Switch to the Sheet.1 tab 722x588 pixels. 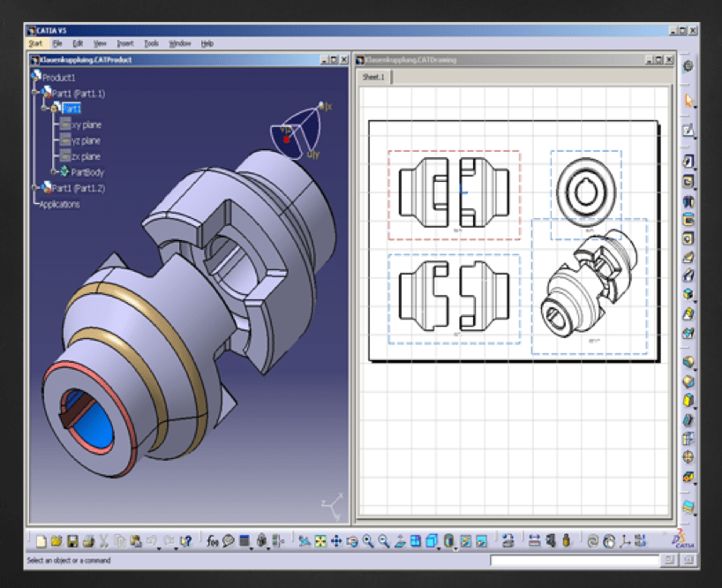[x=373, y=77]
